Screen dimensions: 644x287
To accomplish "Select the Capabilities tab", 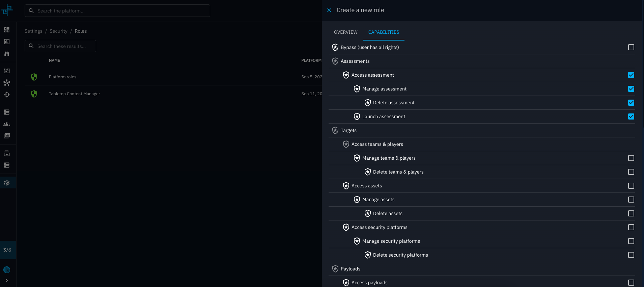I will [x=384, y=32].
